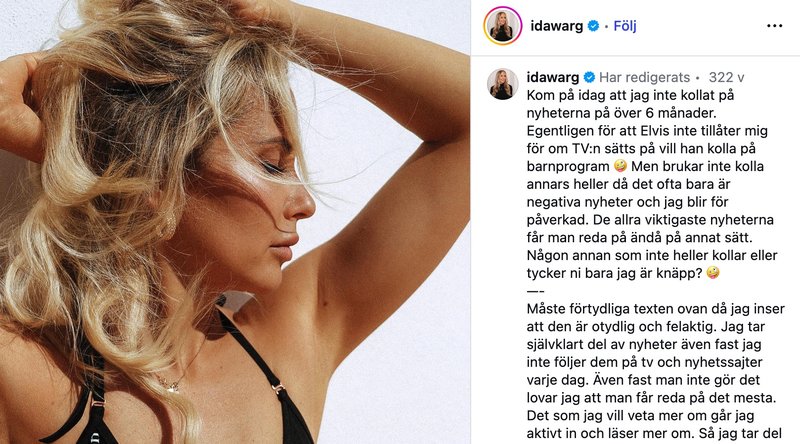Click the verified badge next to caption username

[x=589, y=78]
